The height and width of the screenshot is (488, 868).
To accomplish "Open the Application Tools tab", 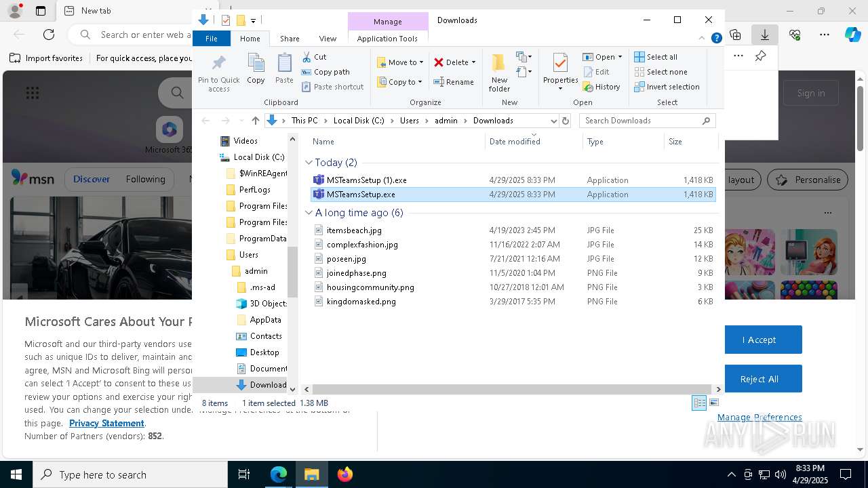I will pyautogui.click(x=387, y=39).
